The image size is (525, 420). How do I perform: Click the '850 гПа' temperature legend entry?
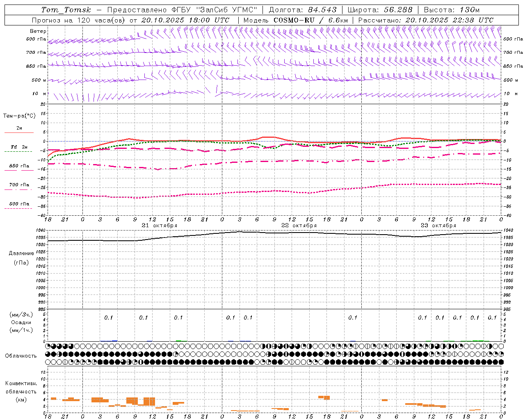(19, 166)
